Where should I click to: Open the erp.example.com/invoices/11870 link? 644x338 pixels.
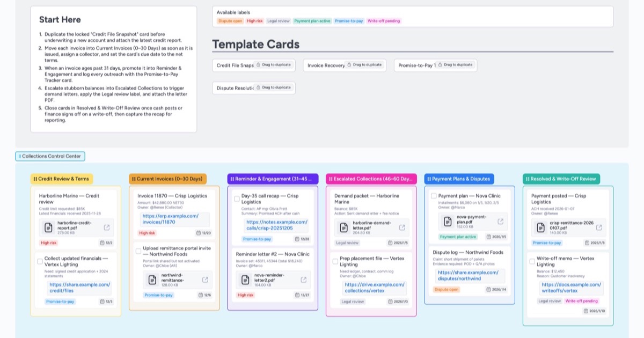(170, 219)
